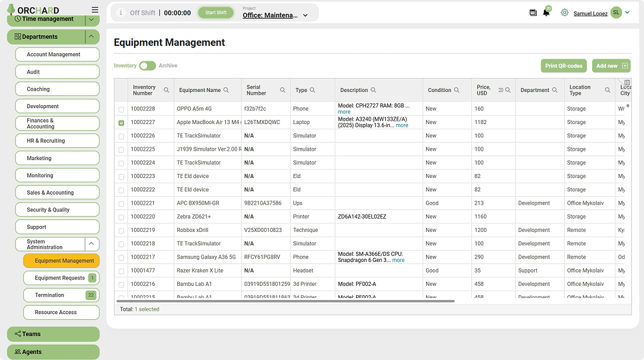The width and height of the screenshot is (644, 360).
Task: Click the Price USD filter icon
Action: pos(501,90)
